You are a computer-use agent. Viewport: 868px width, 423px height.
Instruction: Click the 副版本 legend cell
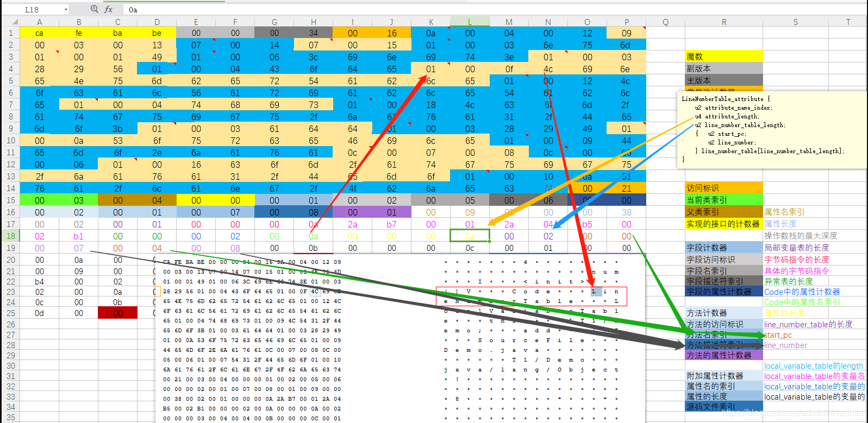[724, 68]
